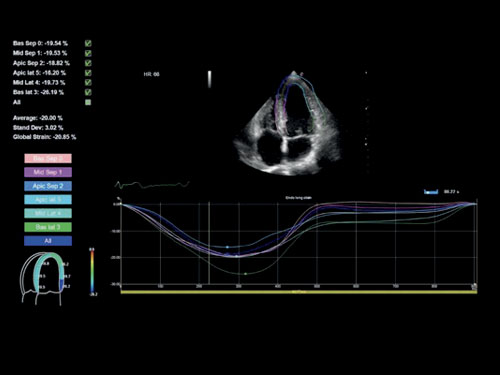Check the All segments checkbox
The width and height of the screenshot is (500, 375).
(x=88, y=102)
